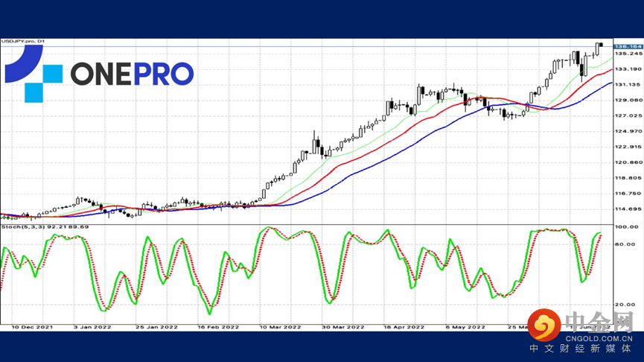Select the 16 Feb 2022 date label
Viewport: 644px width, 362px height.
click(x=218, y=327)
